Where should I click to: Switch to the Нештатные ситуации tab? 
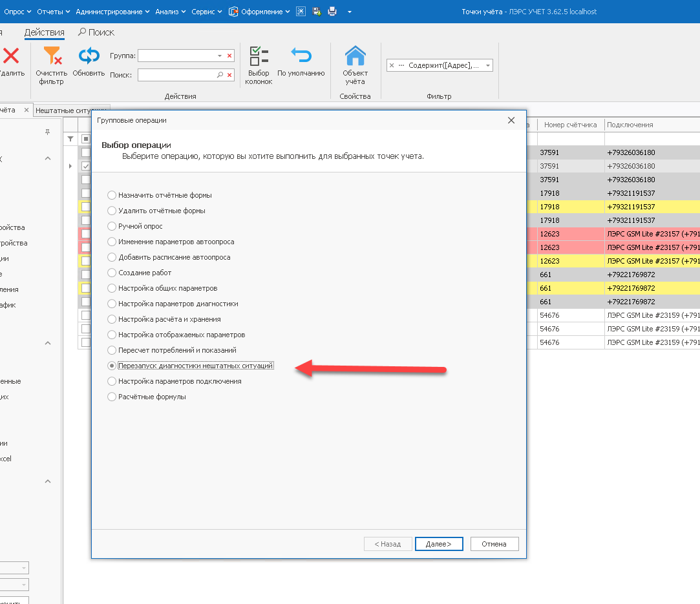[x=71, y=110]
